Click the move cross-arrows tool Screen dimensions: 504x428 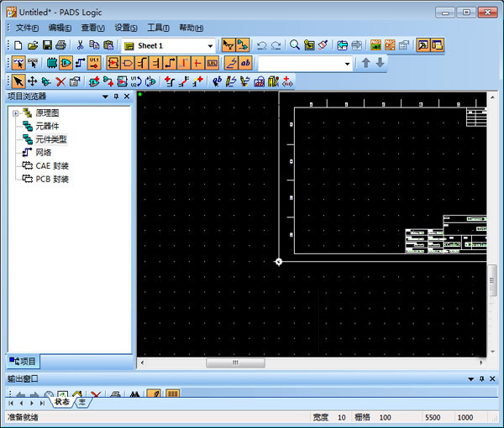(33, 81)
